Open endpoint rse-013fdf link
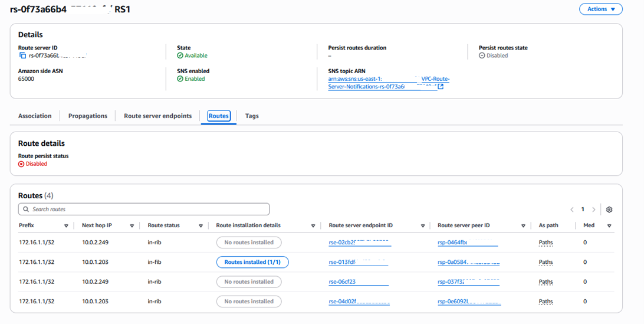Image resolution: width=644 pixels, height=324 pixels. pyautogui.click(x=358, y=262)
